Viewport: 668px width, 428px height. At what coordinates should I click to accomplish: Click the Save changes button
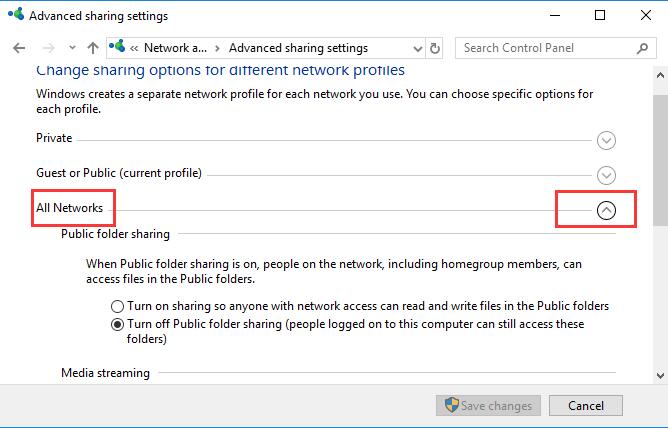pyautogui.click(x=488, y=405)
